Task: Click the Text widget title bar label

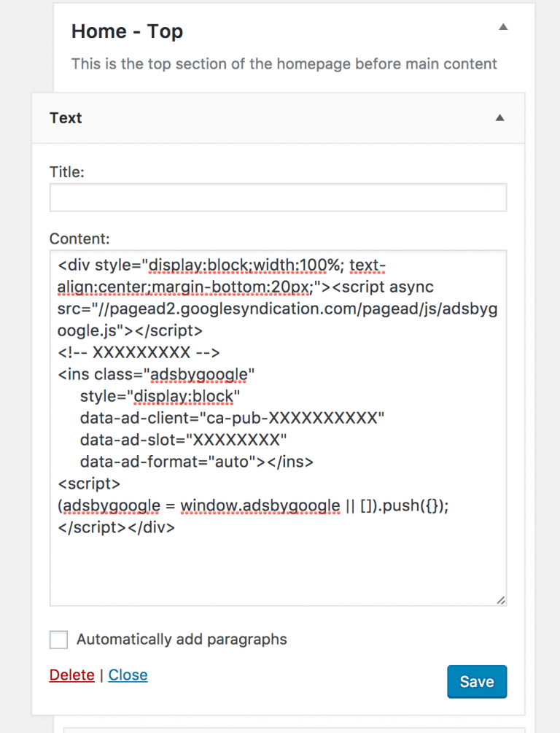Action: click(66, 118)
